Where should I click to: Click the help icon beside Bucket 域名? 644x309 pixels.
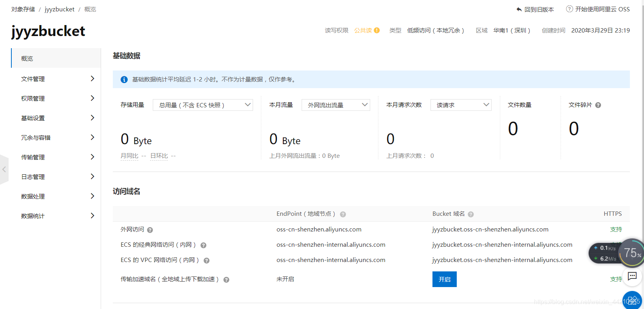pos(471,214)
